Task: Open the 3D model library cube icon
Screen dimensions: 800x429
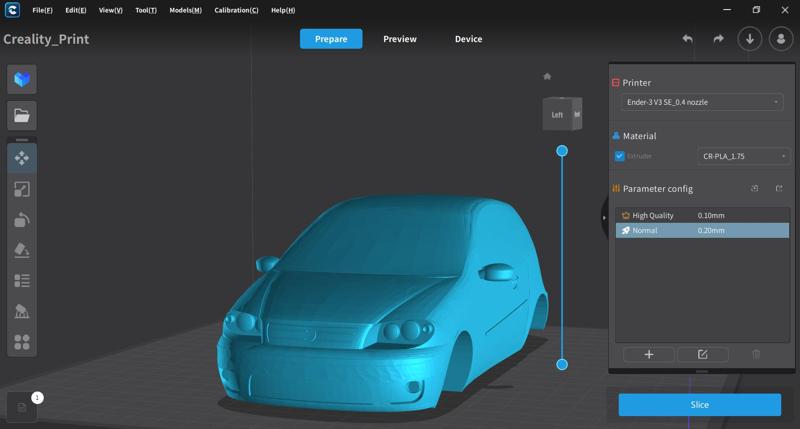Action: tap(21, 79)
